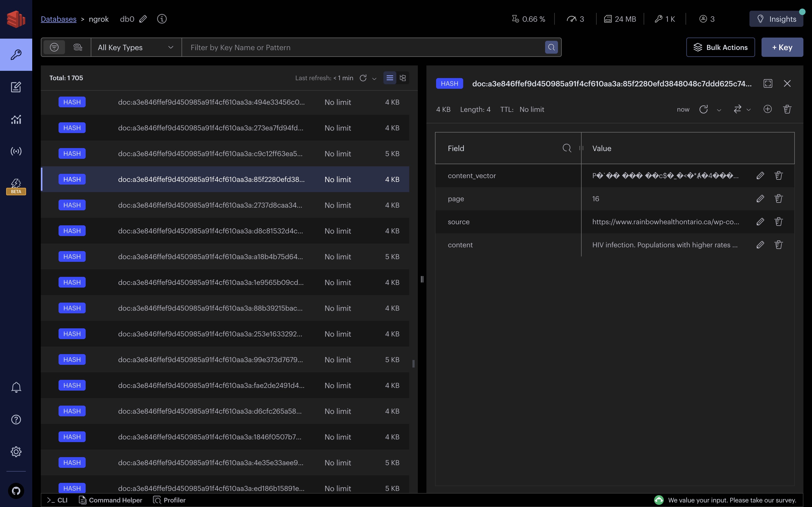Open the Workbench page in sidebar
Viewport: 812px width, 507px height.
[16, 87]
